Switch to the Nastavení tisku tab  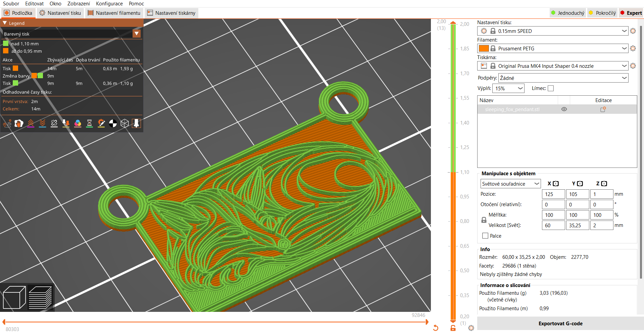click(x=60, y=13)
